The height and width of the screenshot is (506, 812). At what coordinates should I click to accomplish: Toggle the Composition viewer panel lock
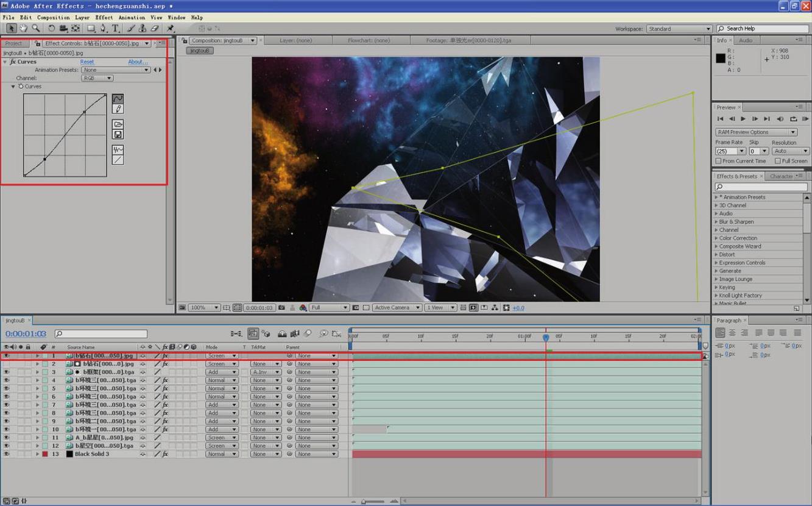coord(185,40)
